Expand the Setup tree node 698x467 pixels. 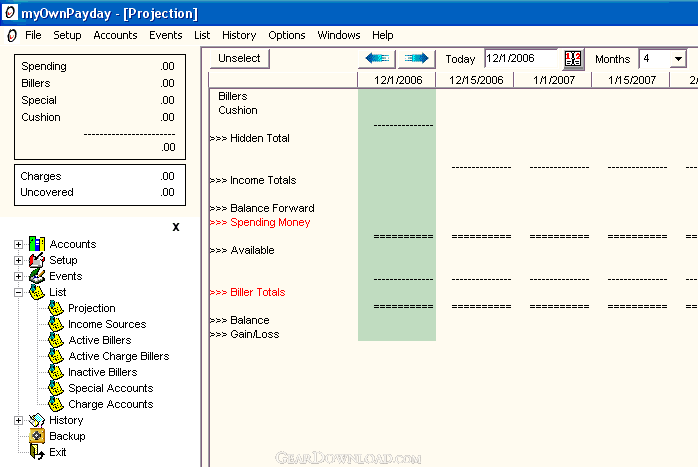coord(18,260)
